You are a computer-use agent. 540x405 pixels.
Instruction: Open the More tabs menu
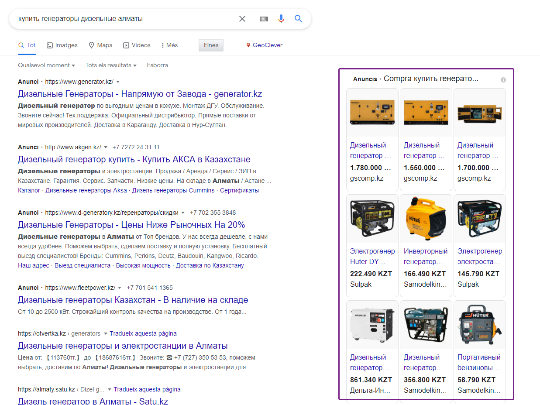169,45
